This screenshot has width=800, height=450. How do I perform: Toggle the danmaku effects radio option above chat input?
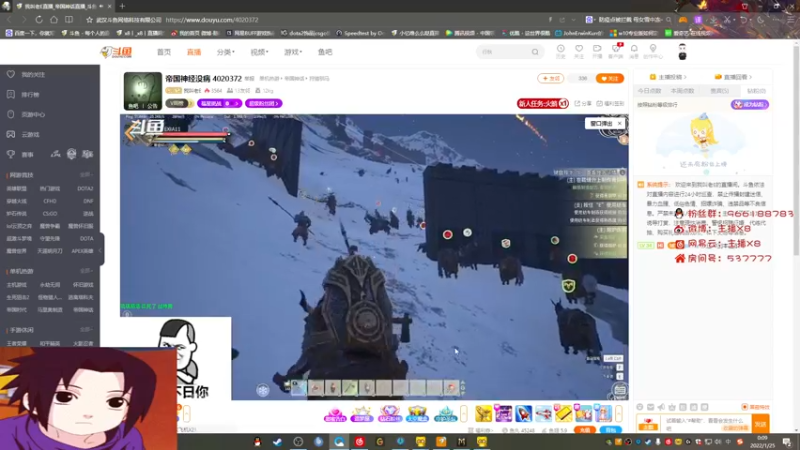click(x=756, y=407)
